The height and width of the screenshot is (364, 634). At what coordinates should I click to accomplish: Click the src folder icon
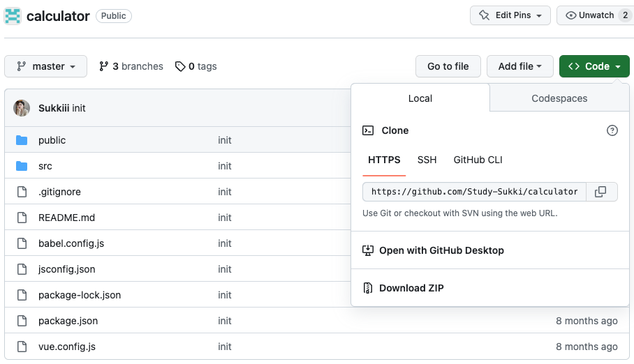tap(22, 166)
